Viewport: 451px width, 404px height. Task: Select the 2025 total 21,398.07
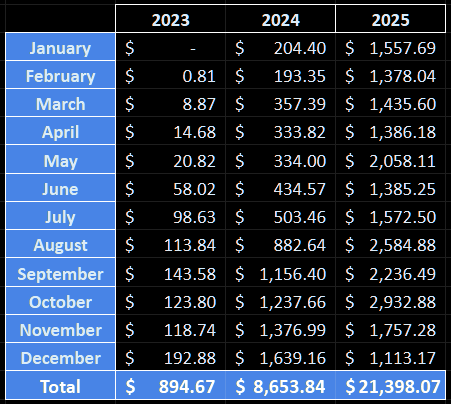pos(390,385)
